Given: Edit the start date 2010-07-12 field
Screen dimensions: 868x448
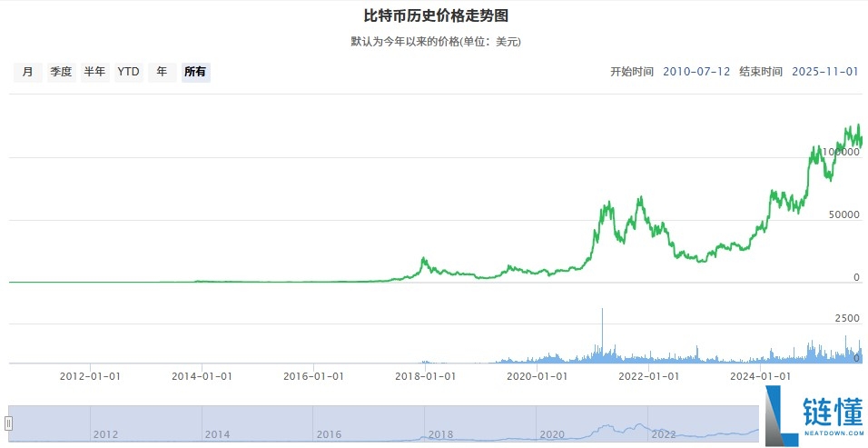Looking at the screenshot, I should 696,72.
